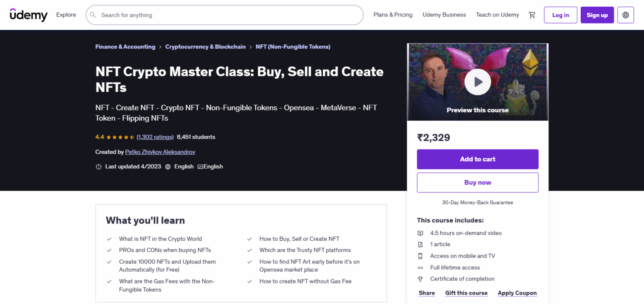Screen dimensions: 644x304
Task: Add the course to cart
Action: [x=478, y=159]
